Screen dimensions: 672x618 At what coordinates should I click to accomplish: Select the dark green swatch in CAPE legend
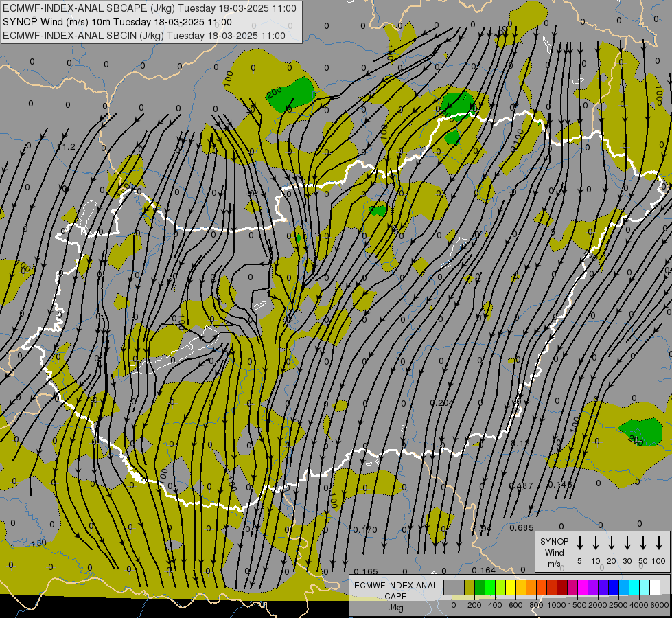480,587
